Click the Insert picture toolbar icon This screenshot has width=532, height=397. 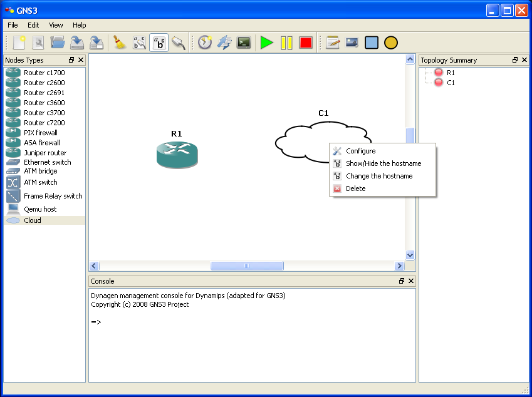352,43
